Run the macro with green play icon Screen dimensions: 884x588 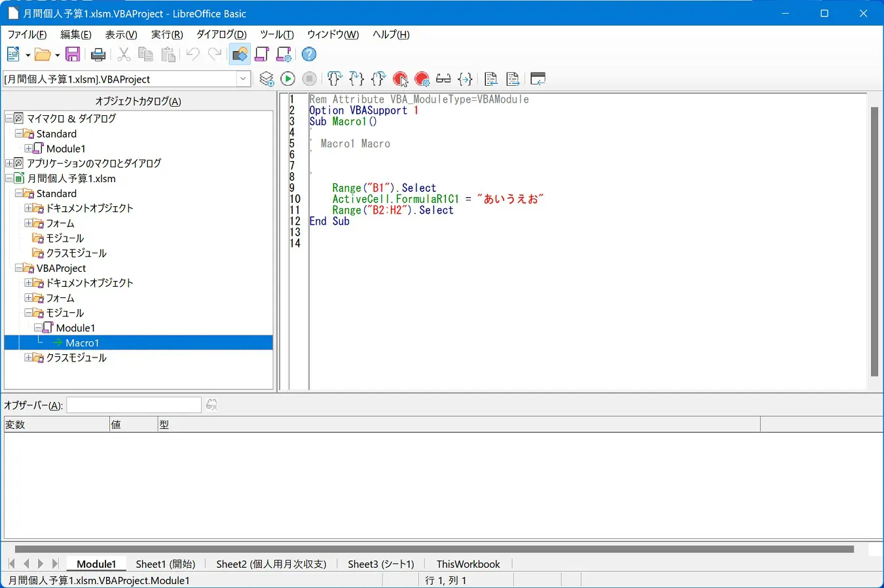coord(287,79)
